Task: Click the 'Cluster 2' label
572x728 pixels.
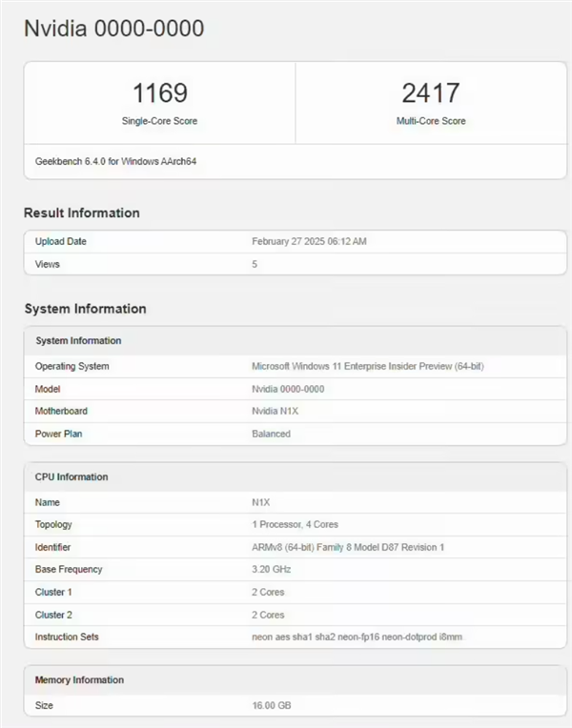Action: point(53,615)
